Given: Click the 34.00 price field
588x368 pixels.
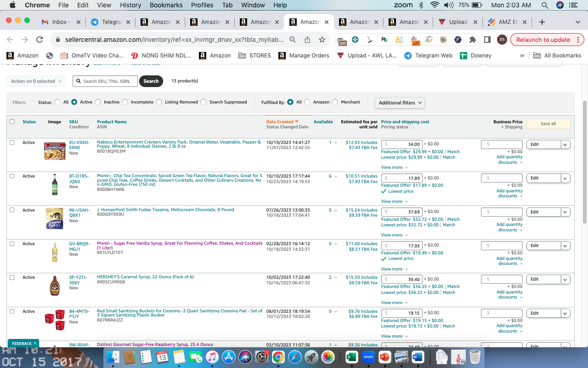Looking at the screenshot, I should [402, 144].
